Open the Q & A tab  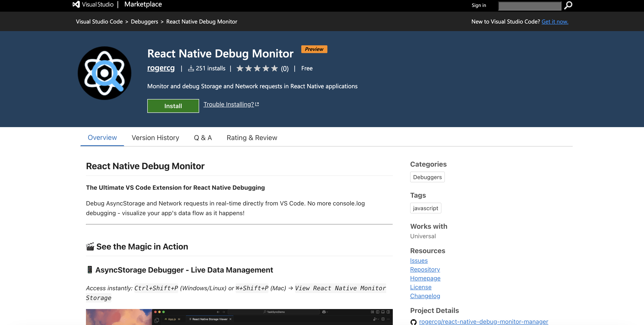tap(203, 138)
